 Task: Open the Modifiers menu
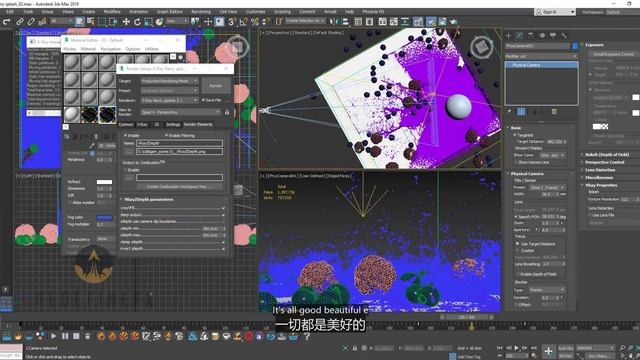click(x=112, y=12)
